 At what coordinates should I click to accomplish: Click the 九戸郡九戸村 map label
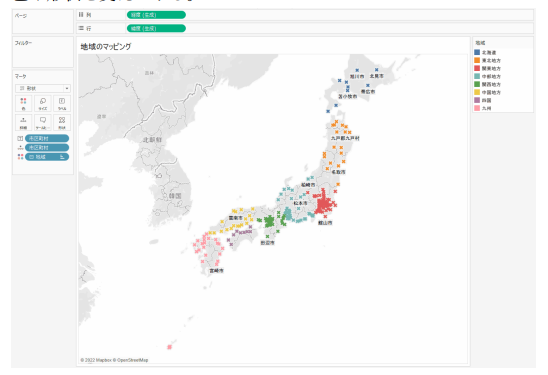click(x=345, y=138)
